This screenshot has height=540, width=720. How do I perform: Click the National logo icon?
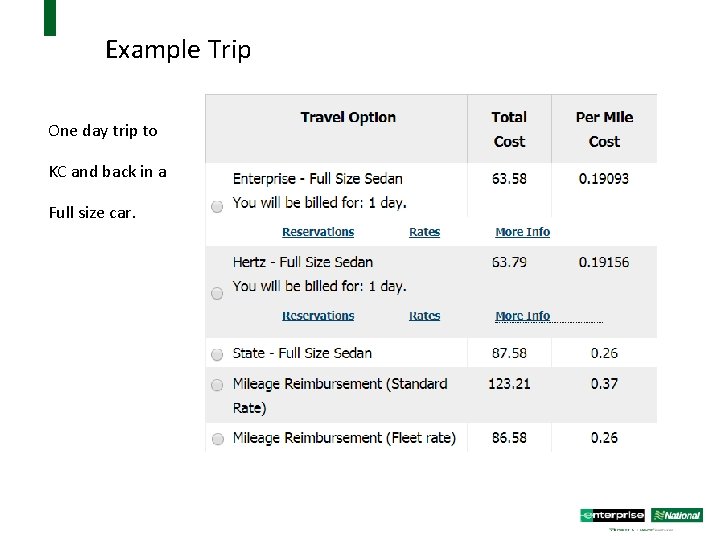click(x=677, y=515)
